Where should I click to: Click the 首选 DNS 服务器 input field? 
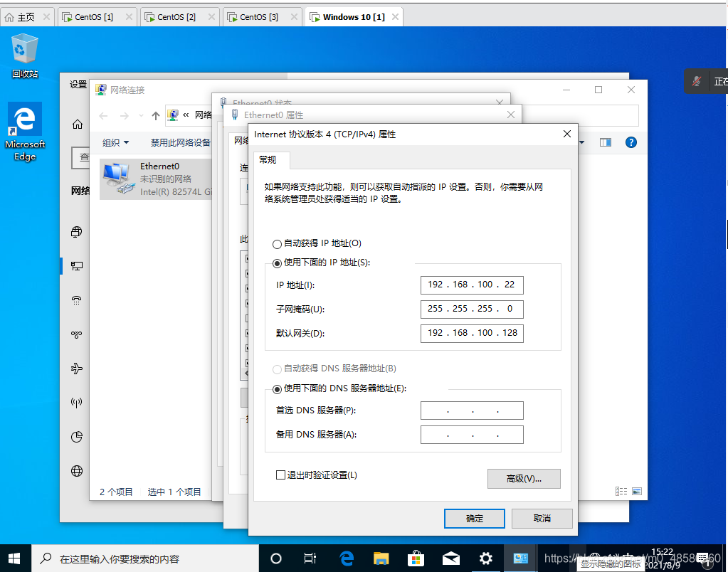472,411
